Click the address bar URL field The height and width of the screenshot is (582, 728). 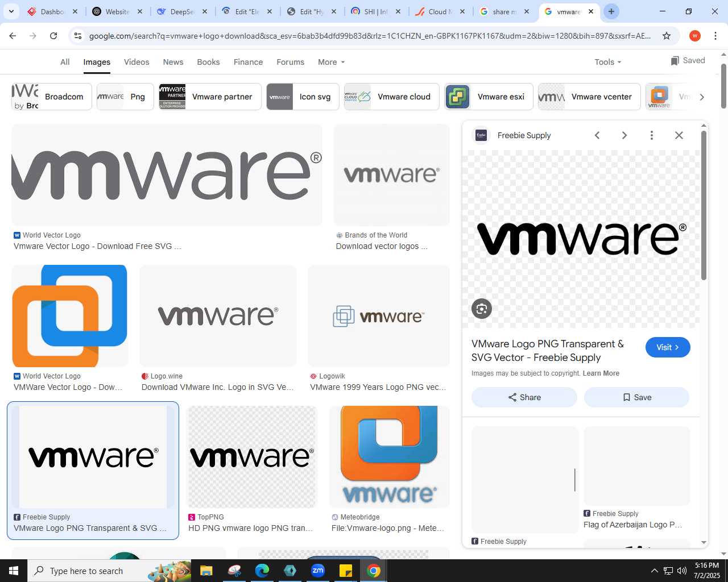click(x=370, y=36)
